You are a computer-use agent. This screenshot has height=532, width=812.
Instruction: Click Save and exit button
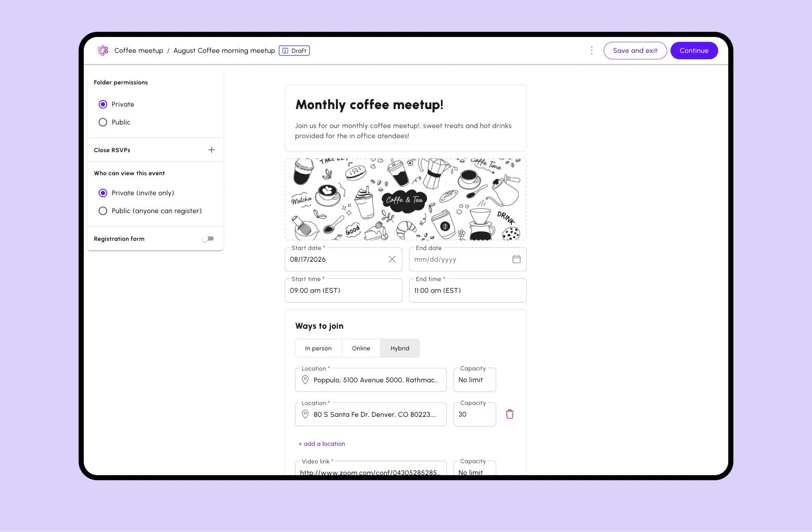coord(635,51)
